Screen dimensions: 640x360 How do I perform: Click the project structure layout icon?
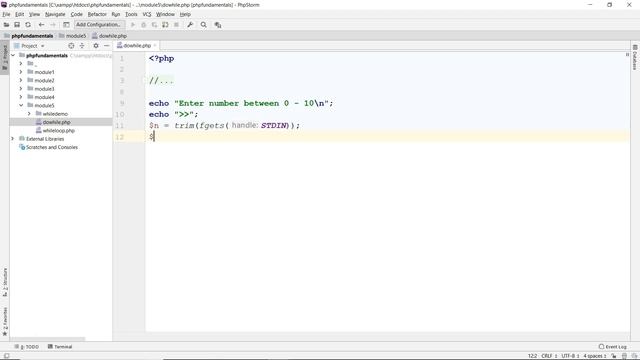click(x=66, y=25)
